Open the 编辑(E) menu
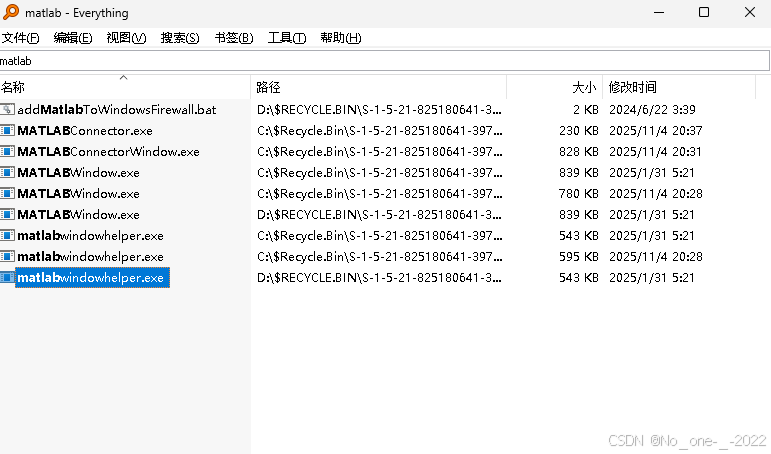771x454 pixels. [x=73, y=38]
